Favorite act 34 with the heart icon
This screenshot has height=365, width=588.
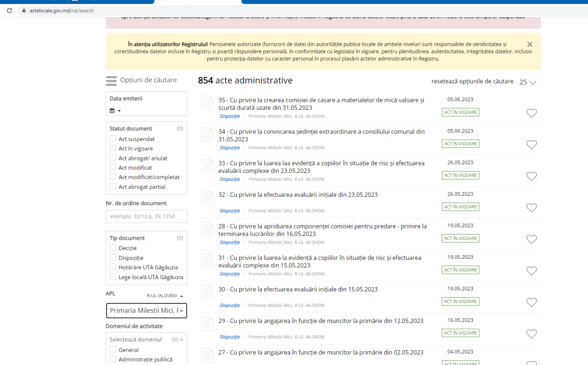point(532,145)
